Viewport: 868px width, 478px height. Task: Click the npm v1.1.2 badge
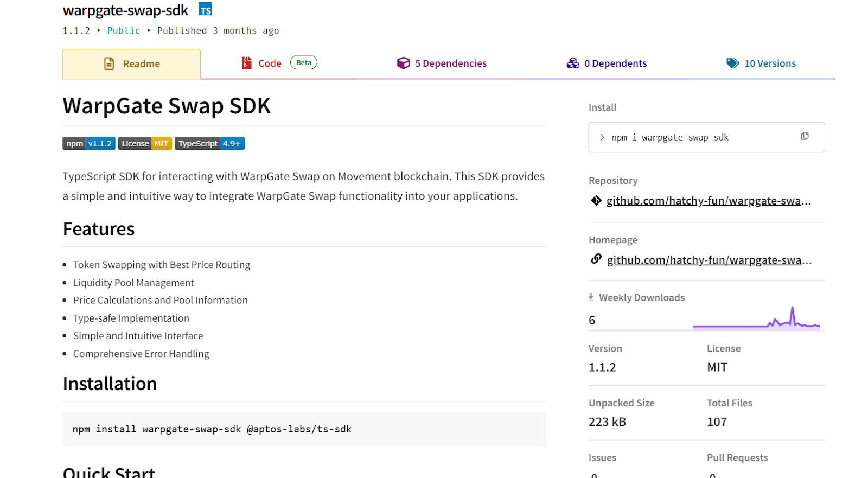(89, 143)
